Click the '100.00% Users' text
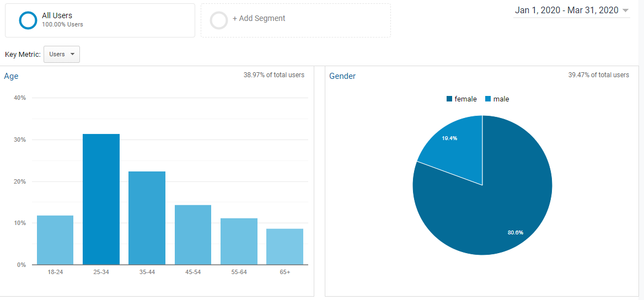Viewport: 644px width, 300px height. (62, 25)
